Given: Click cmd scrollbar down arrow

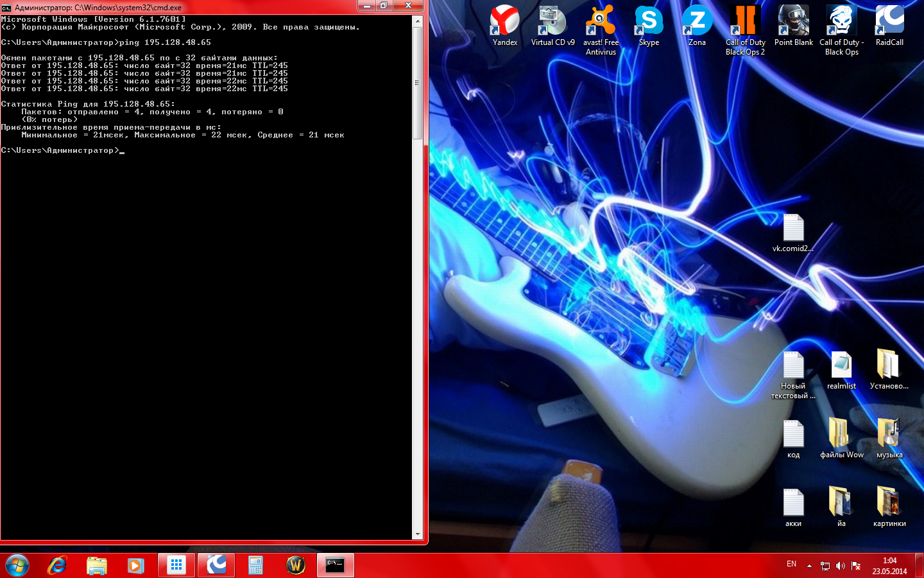Looking at the screenshot, I should coord(418,534).
